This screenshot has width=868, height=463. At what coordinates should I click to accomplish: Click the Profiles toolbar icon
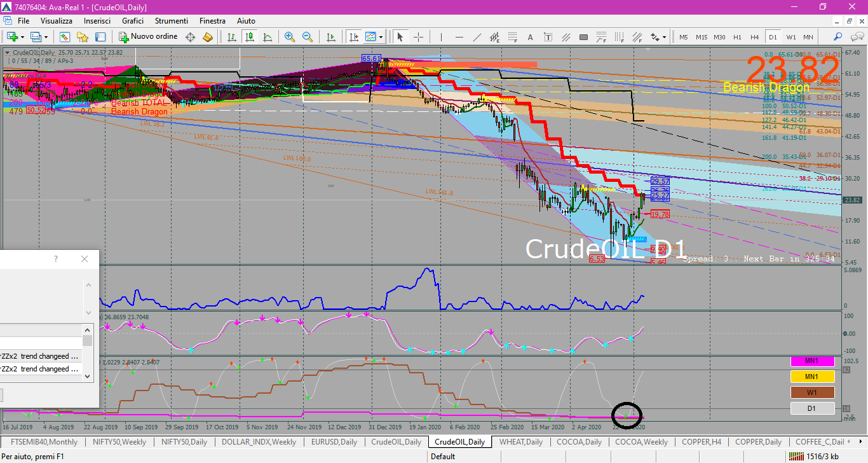tap(37, 37)
